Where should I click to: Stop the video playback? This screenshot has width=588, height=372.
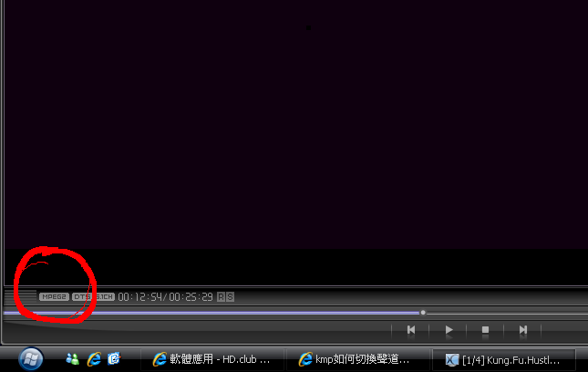[485, 330]
